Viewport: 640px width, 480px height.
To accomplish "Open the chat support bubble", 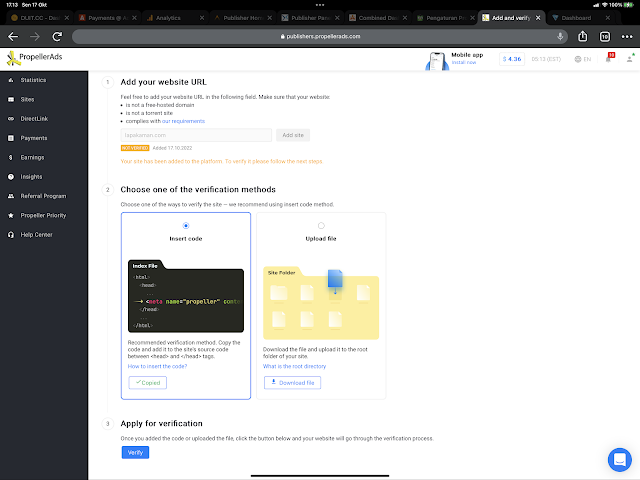I will [x=620, y=459].
